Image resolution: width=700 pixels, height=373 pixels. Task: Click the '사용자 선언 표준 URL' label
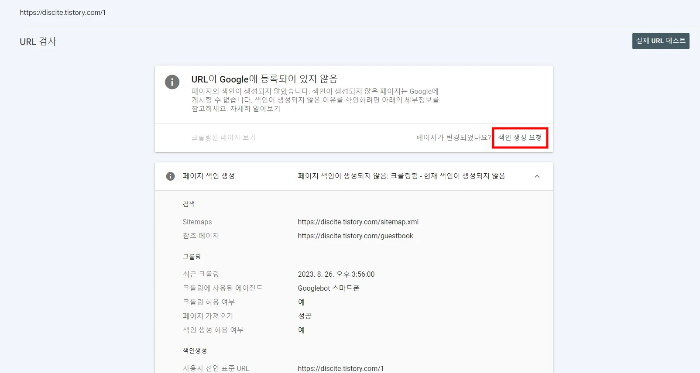pyautogui.click(x=215, y=369)
